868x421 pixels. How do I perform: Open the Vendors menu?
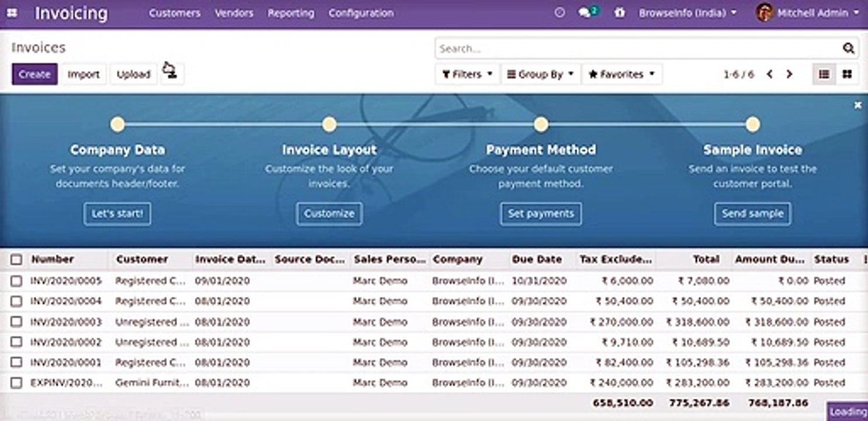[234, 13]
